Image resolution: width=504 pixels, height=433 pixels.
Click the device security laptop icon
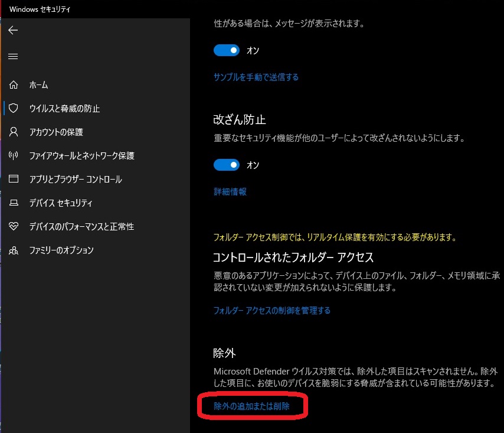pyautogui.click(x=14, y=203)
